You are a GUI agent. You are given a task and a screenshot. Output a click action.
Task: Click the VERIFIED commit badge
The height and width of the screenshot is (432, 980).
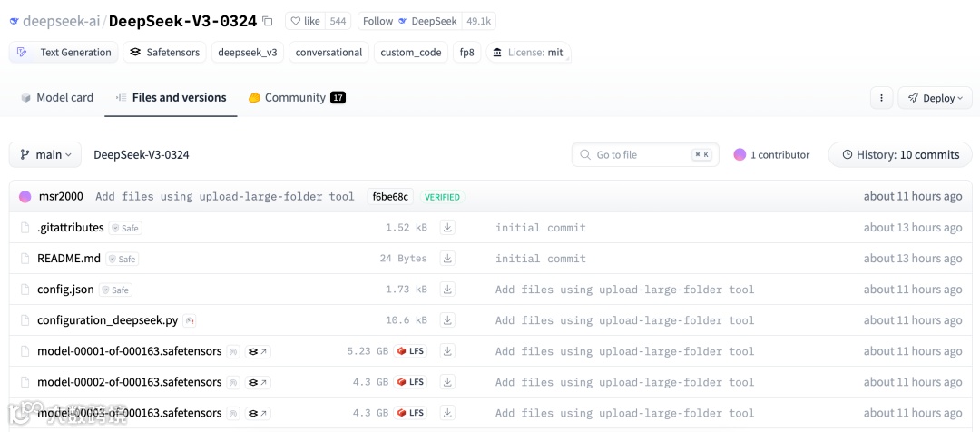(x=443, y=197)
